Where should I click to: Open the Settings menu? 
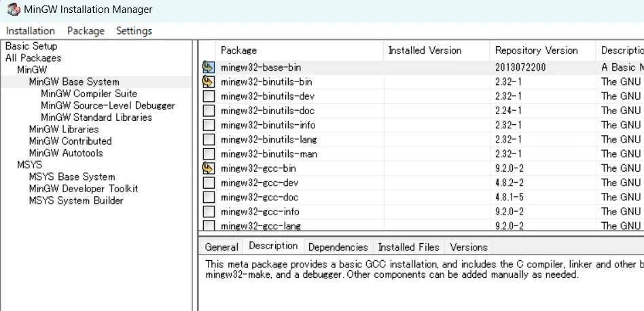pyautogui.click(x=134, y=31)
